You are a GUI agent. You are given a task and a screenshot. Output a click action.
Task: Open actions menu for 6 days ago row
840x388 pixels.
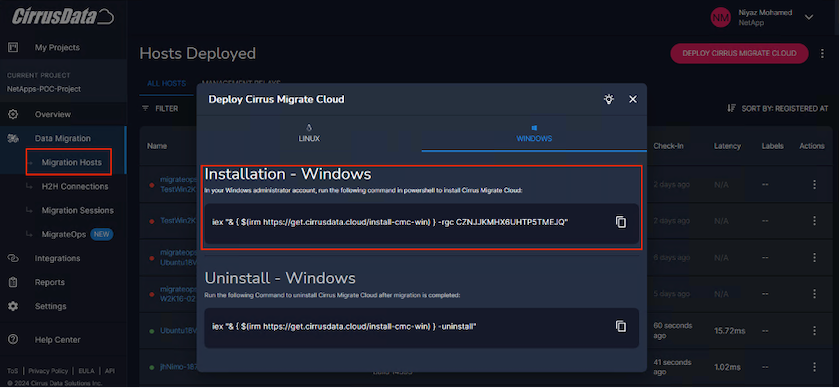coord(814,257)
